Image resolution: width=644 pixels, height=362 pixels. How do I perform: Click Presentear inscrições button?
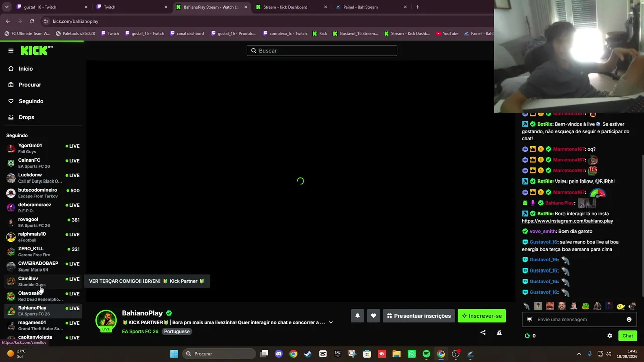point(419,316)
